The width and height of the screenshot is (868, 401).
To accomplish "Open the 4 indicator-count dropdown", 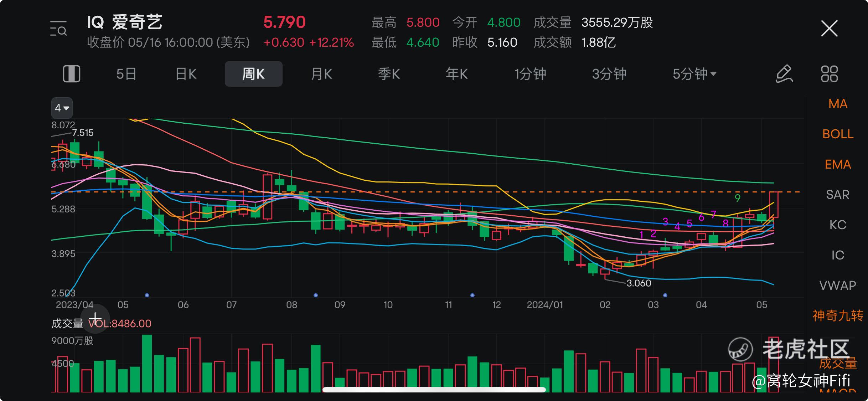I will pos(62,108).
